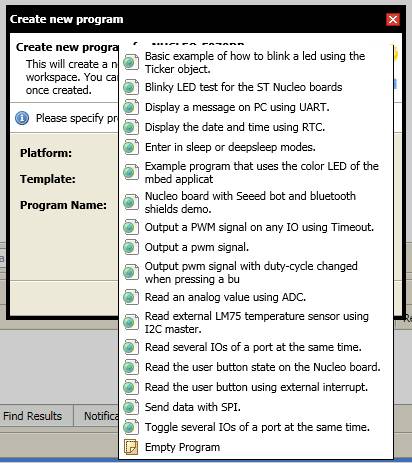Click the icon beside Blinky LED test
This screenshot has width=412, height=463.
[x=131, y=87]
